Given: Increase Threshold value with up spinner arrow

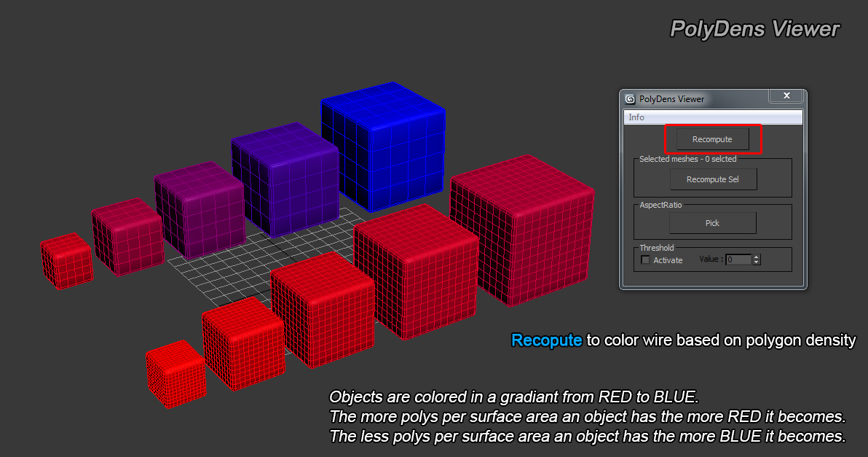Looking at the screenshot, I should [x=757, y=257].
